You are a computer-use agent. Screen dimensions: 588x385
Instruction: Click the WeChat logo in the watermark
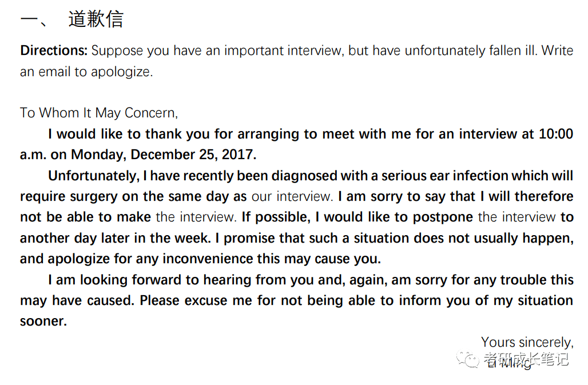tap(471, 359)
